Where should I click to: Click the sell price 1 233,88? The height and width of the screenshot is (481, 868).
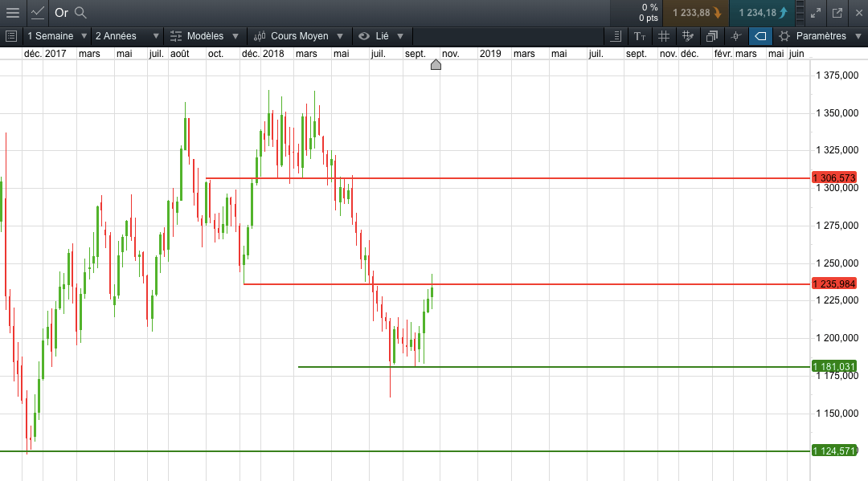(696, 13)
